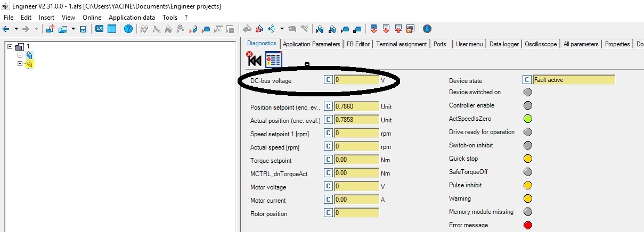Expand the yellow highlighted tree node
The width and height of the screenshot is (644, 232).
[x=20, y=64]
